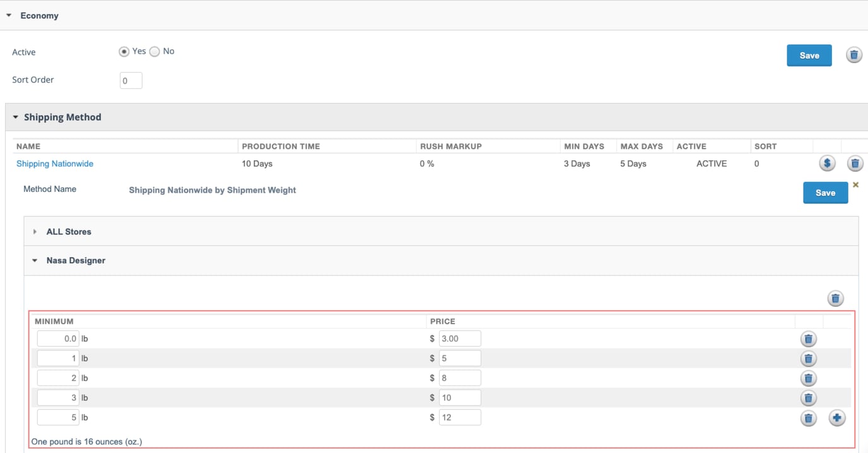
Task: Open the Shipping Nationwide link
Action: click(55, 163)
